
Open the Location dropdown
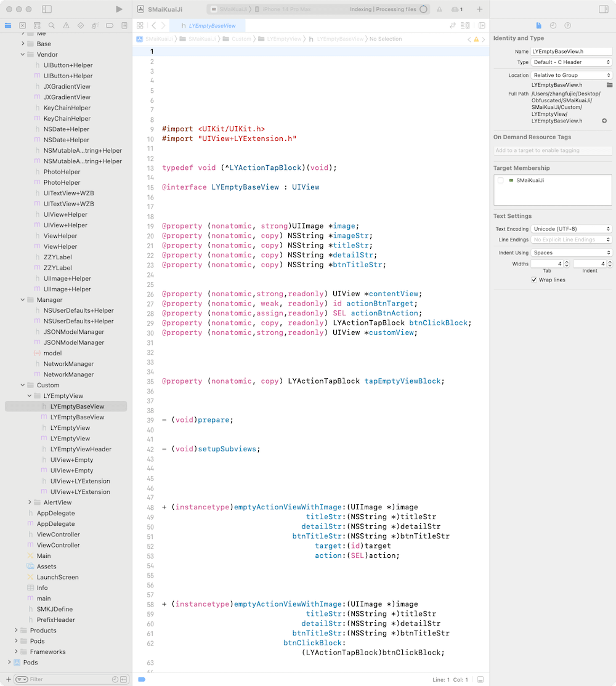(572, 75)
